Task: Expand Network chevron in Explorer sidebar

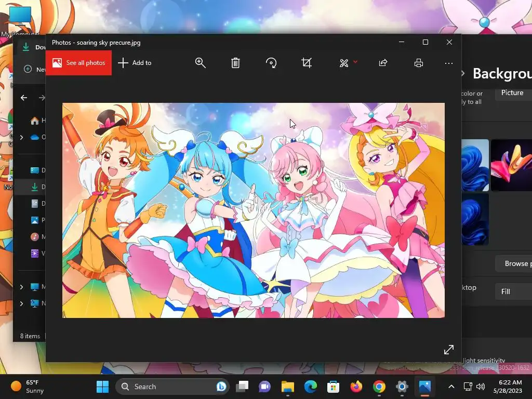Action: point(21,303)
